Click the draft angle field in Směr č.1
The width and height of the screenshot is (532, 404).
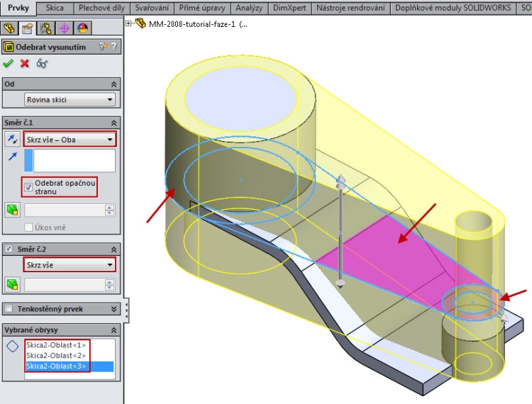point(65,210)
